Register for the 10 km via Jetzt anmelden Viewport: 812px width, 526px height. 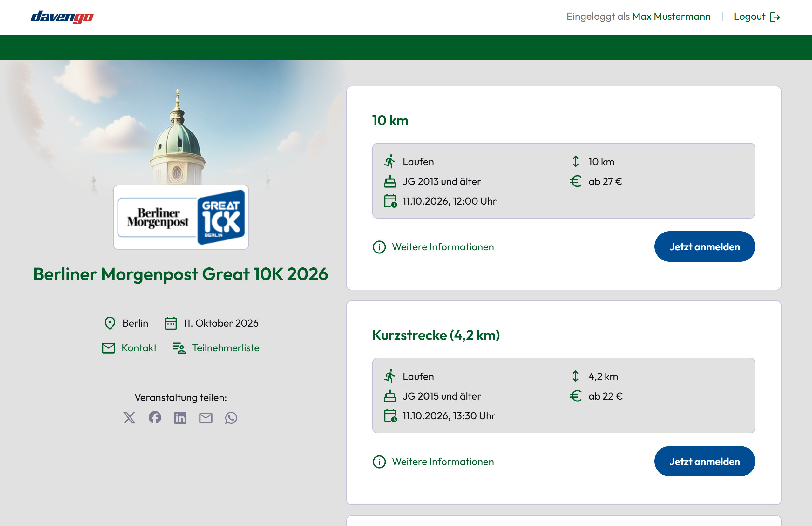[x=704, y=246]
